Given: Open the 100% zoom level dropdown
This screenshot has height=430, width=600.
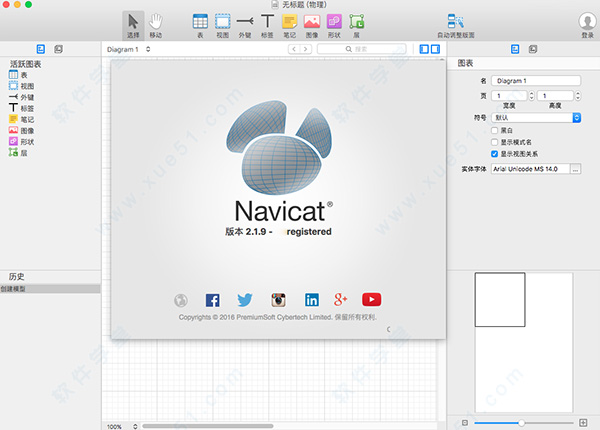Looking at the screenshot, I should click(122, 426).
